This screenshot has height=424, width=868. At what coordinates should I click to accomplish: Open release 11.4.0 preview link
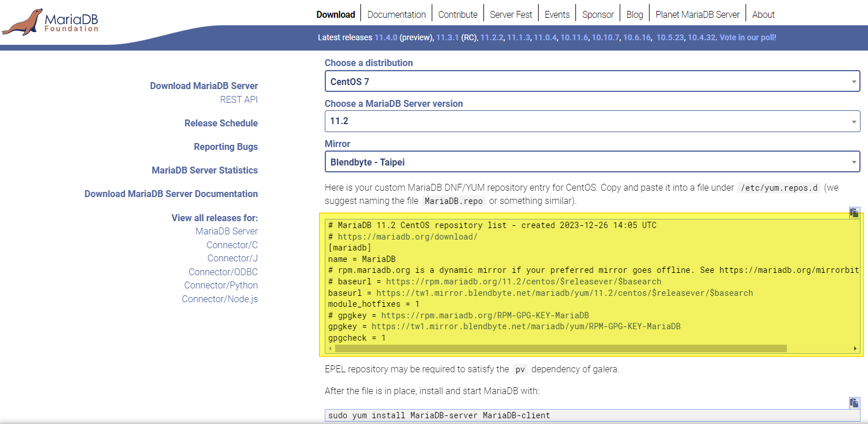386,37
